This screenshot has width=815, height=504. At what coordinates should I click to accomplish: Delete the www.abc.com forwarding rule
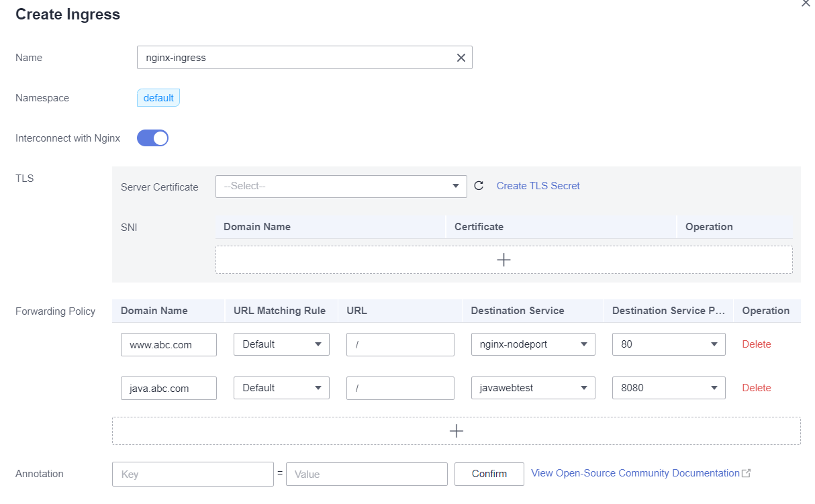coord(756,344)
